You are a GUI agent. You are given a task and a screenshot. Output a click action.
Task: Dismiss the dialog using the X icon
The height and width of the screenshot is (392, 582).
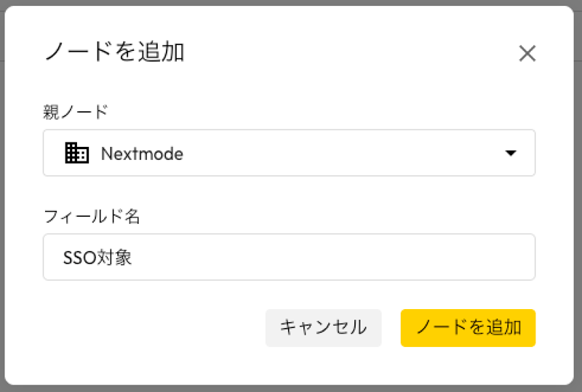point(527,53)
